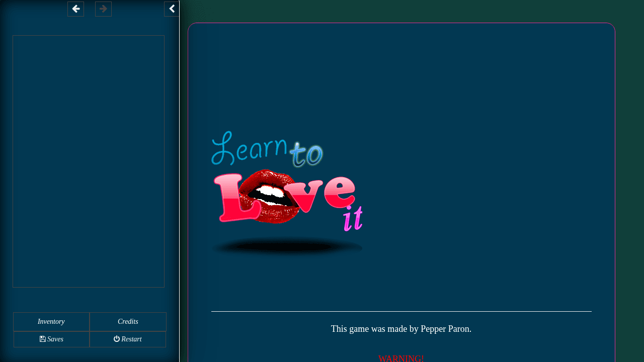Click the dark shadow beneath the logo
This screenshot has height=362, width=644.
click(287, 247)
